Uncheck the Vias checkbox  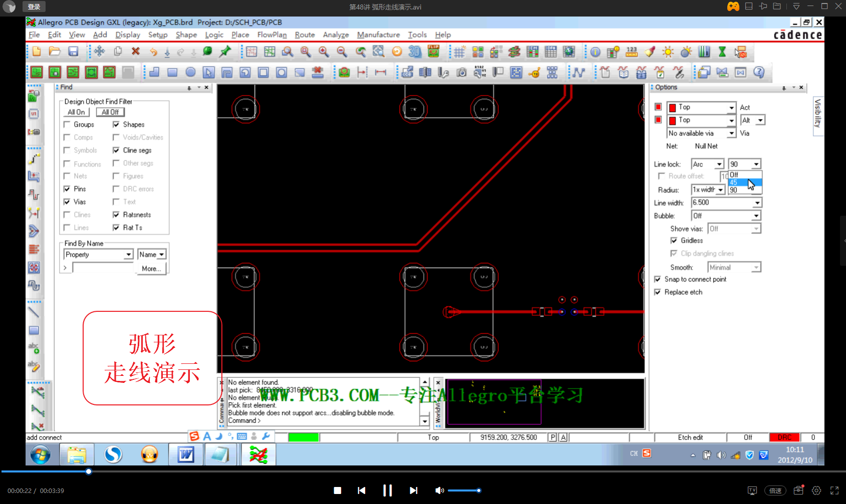tap(67, 202)
